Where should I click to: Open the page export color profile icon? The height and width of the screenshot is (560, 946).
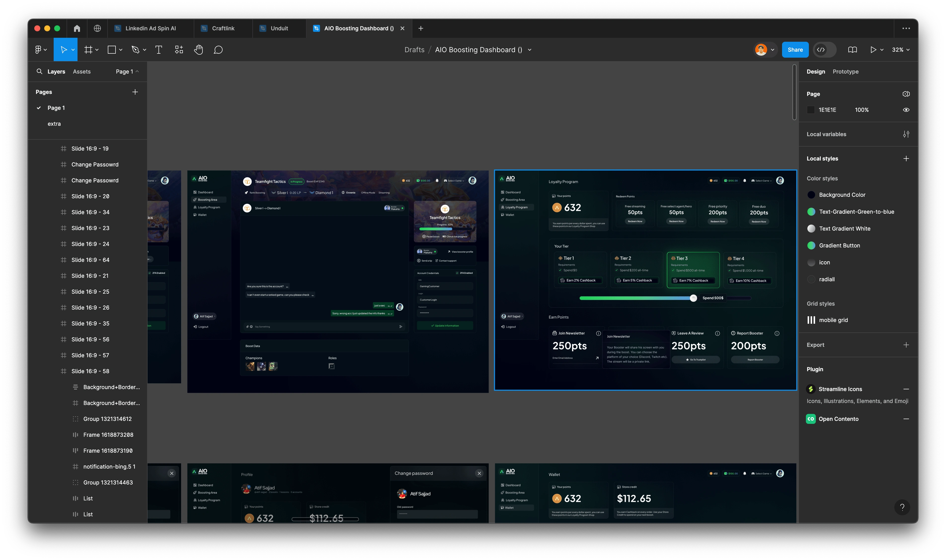[906, 94]
